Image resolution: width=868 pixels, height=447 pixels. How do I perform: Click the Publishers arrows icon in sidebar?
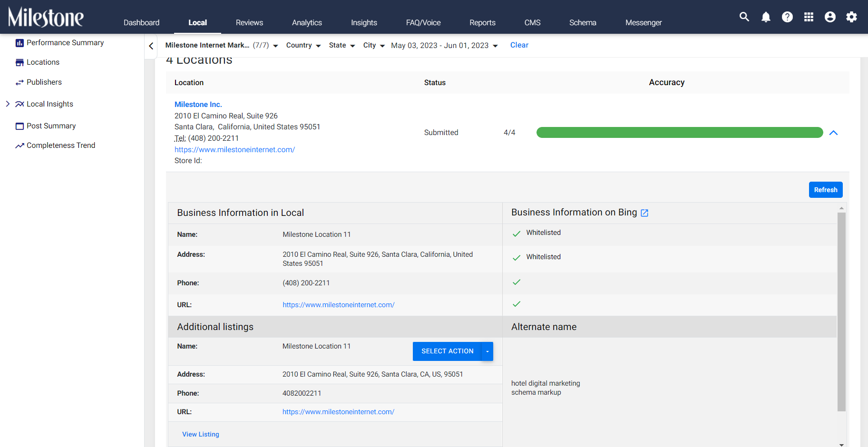click(20, 82)
